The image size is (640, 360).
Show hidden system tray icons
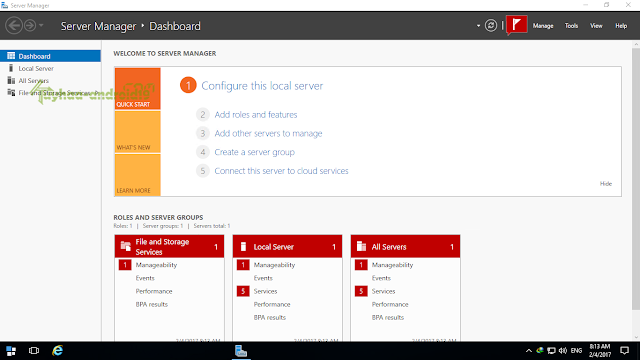click(529, 351)
